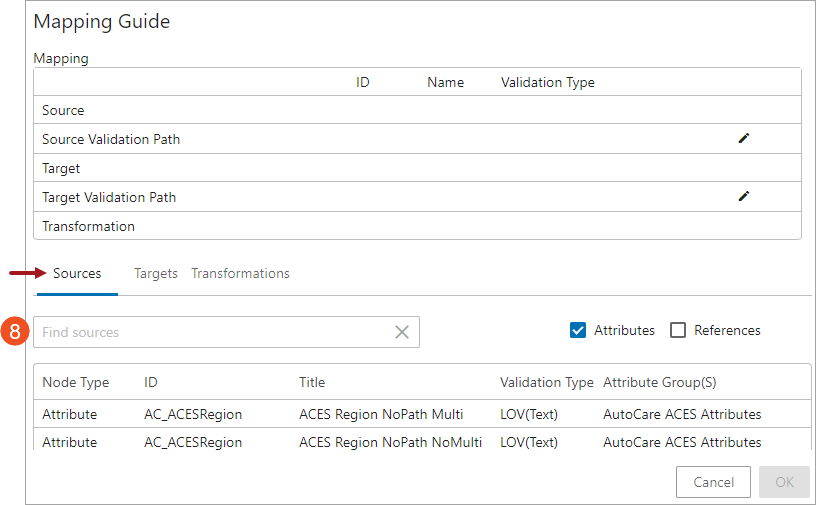Viewport: 816px width, 505px height.
Task: Edit the Target Validation Path pencil icon
Action: 743,197
